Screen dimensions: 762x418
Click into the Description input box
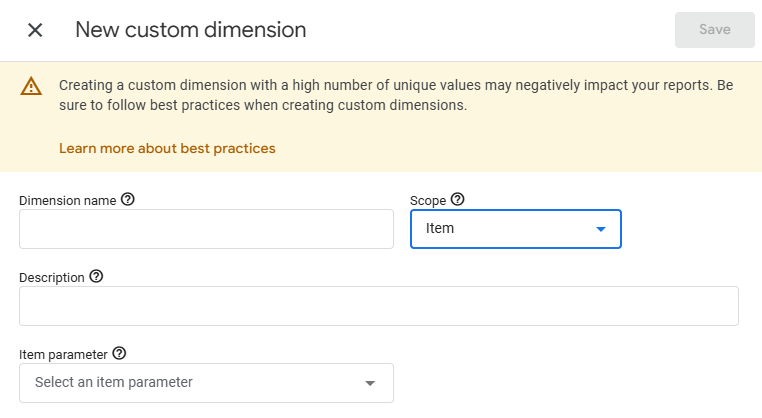(378, 306)
